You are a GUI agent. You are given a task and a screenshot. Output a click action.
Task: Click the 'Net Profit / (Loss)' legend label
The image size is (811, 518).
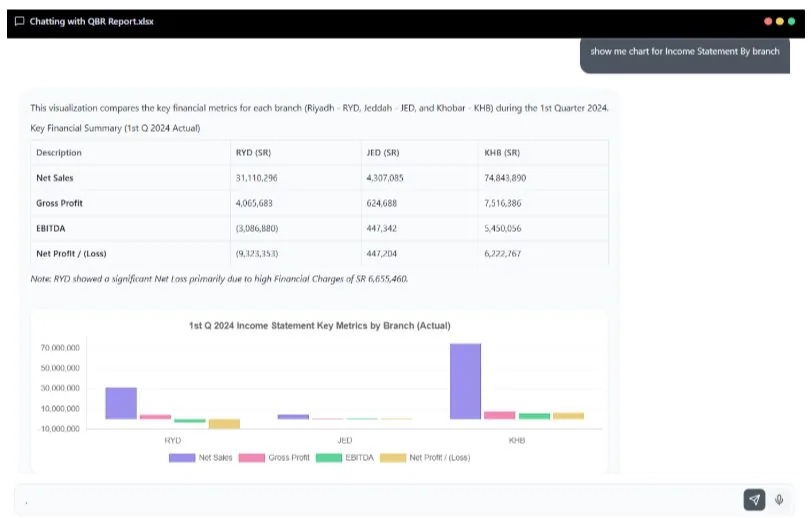[440, 458]
